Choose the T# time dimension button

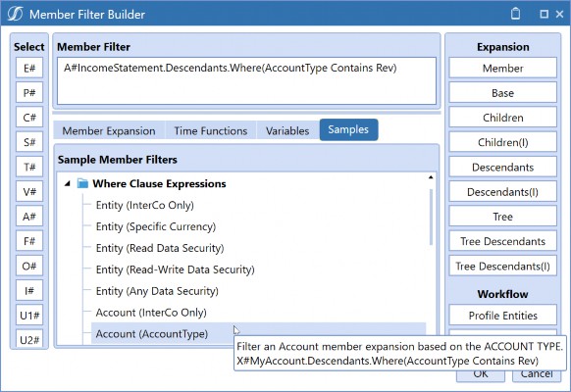click(x=29, y=167)
